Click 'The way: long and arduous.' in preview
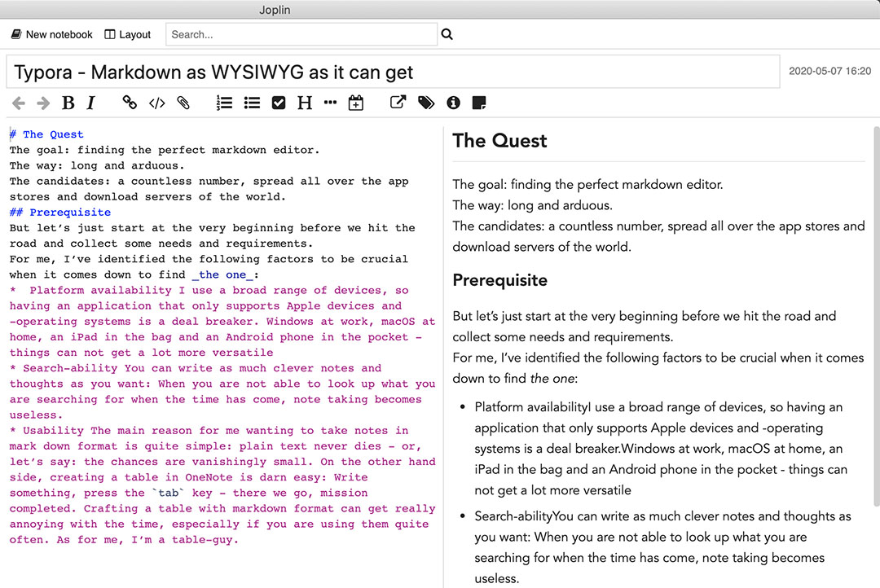Viewport: 880px width, 588px height. coord(533,205)
